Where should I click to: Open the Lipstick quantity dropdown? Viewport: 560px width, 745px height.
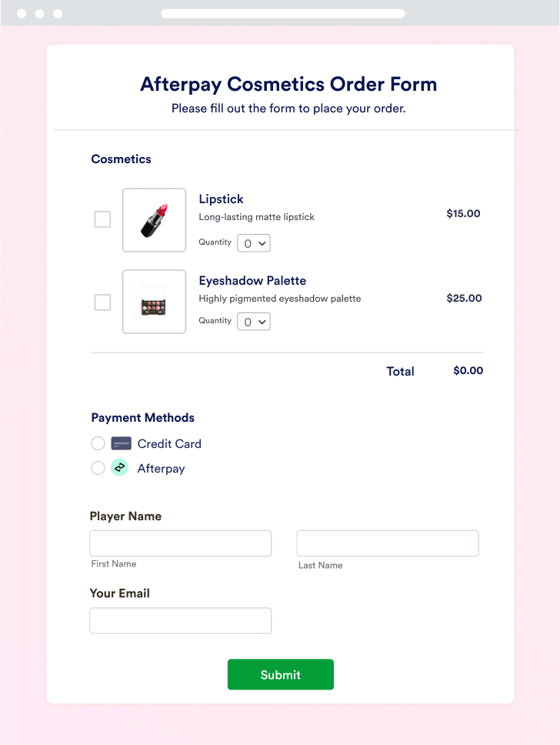[253, 242]
